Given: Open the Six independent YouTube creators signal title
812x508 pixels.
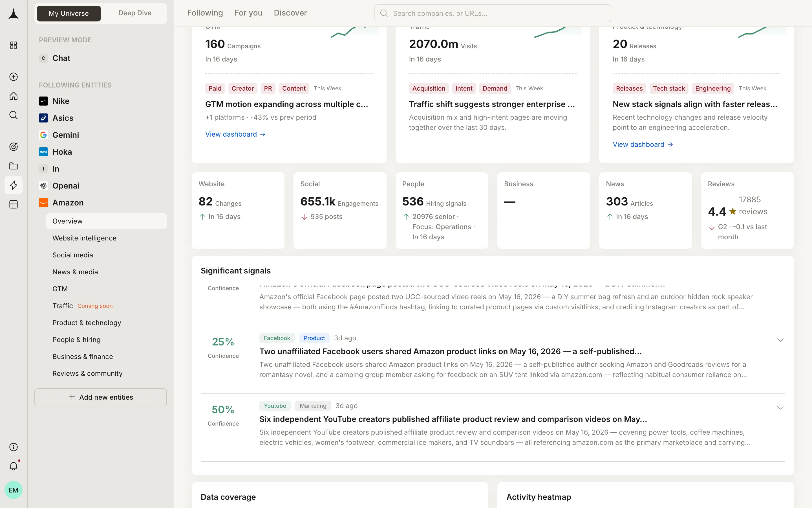Looking at the screenshot, I should pos(453,419).
